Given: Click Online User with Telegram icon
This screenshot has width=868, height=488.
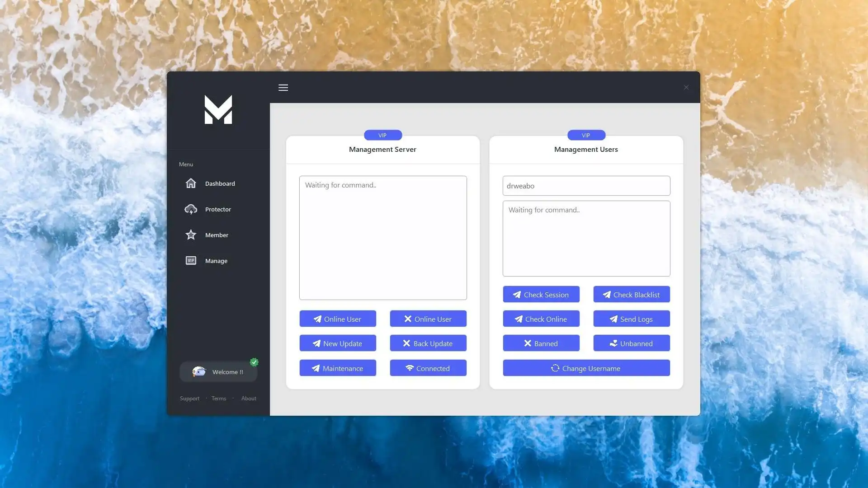Looking at the screenshot, I should [337, 318].
